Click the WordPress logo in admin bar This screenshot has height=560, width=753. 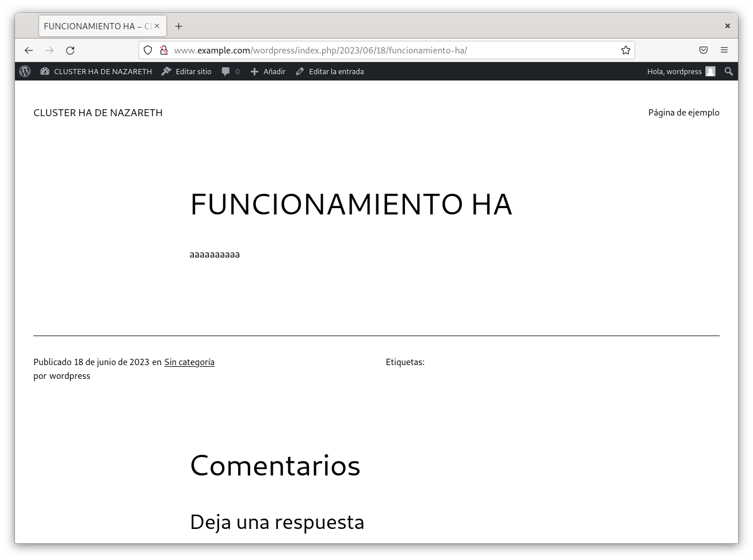(x=25, y=71)
